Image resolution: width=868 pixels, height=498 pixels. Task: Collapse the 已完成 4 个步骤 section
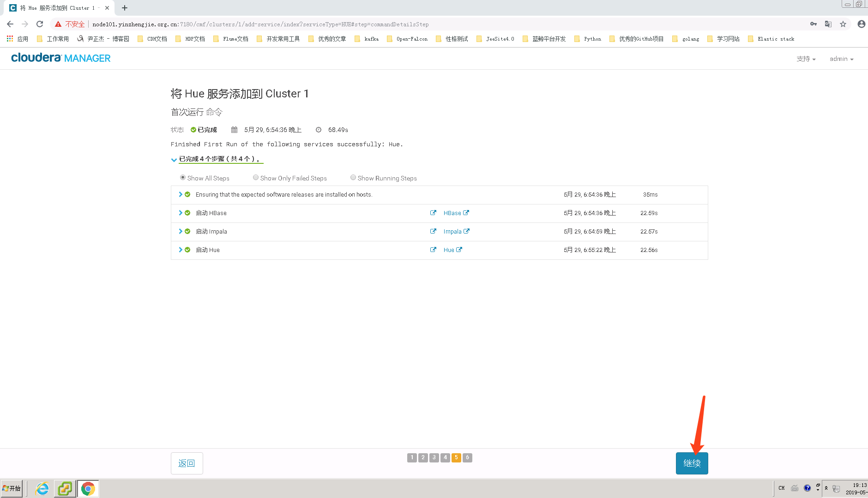[174, 160]
